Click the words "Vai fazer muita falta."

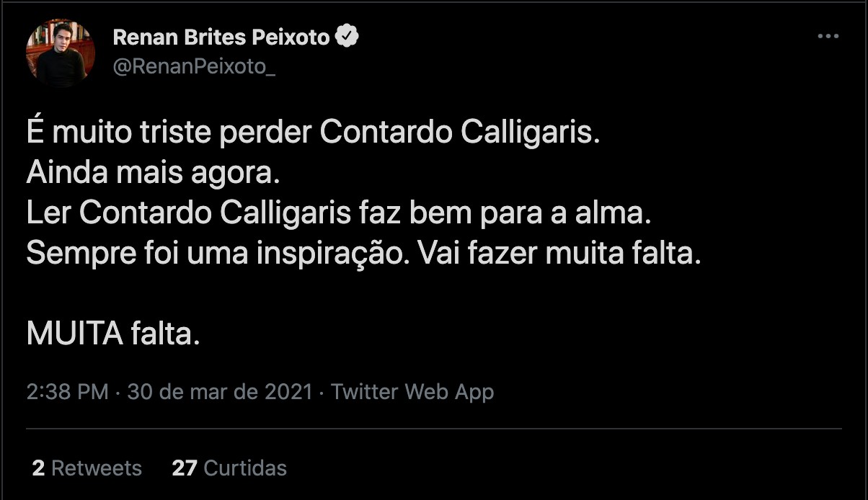[556, 254]
